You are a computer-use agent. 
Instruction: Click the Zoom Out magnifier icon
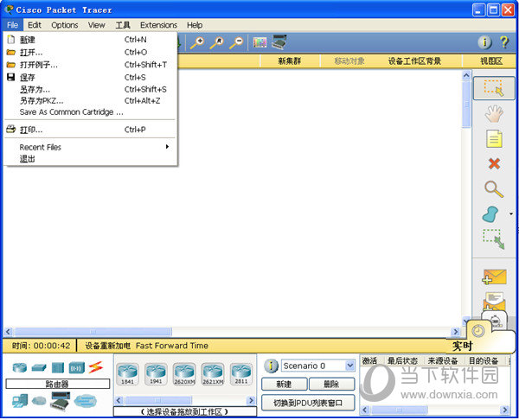coord(237,42)
